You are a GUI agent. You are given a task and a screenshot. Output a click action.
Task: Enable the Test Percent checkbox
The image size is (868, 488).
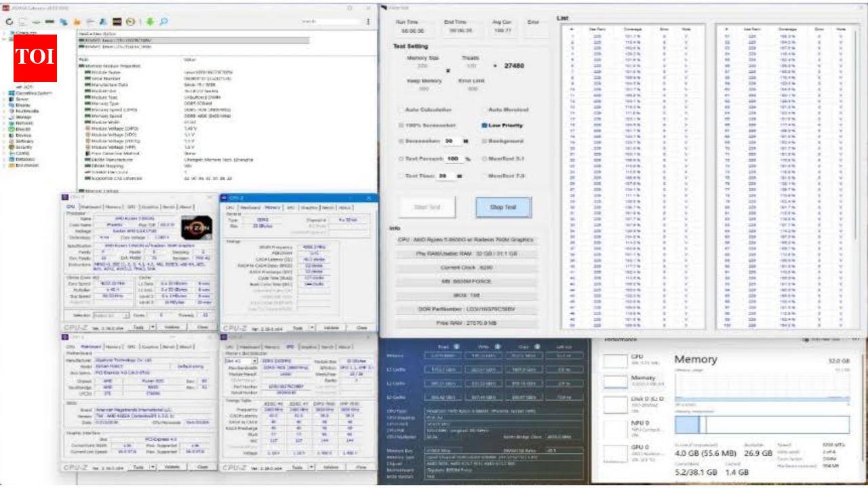[401, 159]
